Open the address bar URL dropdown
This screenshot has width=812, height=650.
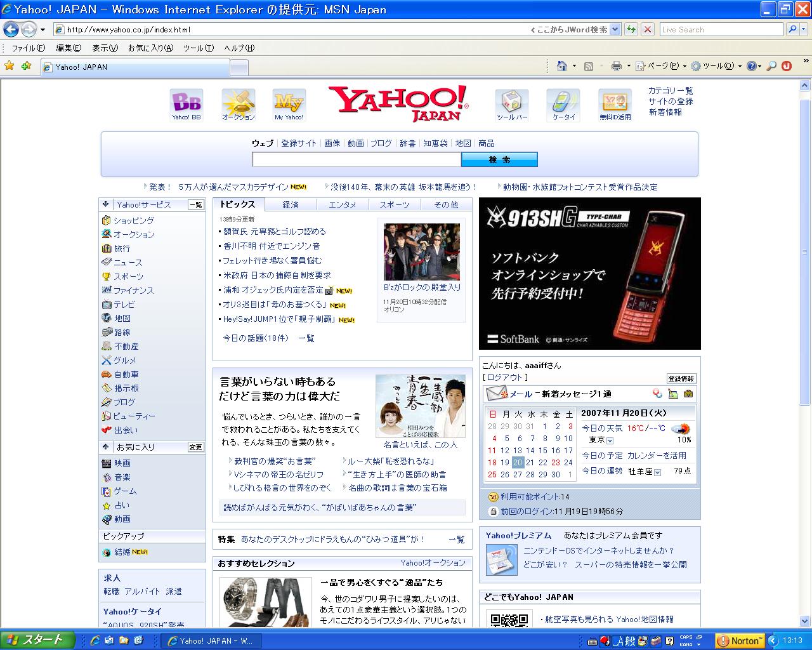pos(615,29)
